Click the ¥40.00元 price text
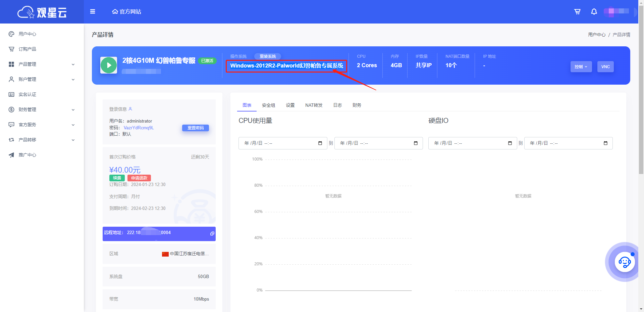 pos(125,170)
